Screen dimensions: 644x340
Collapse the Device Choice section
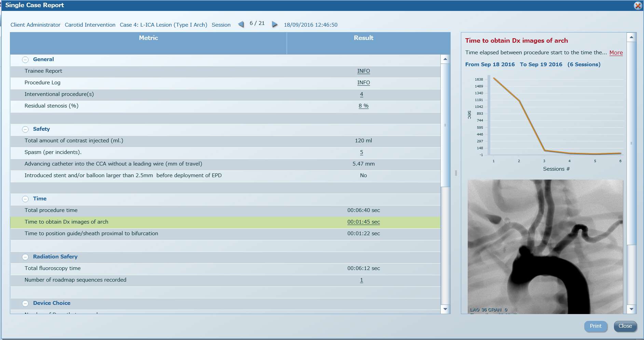(x=25, y=303)
